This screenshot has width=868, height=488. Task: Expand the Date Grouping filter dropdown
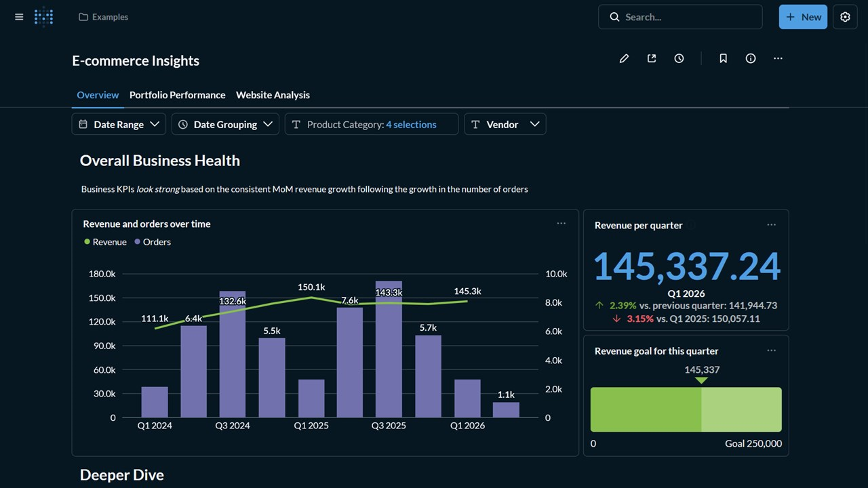pyautogui.click(x=225, y=125)
